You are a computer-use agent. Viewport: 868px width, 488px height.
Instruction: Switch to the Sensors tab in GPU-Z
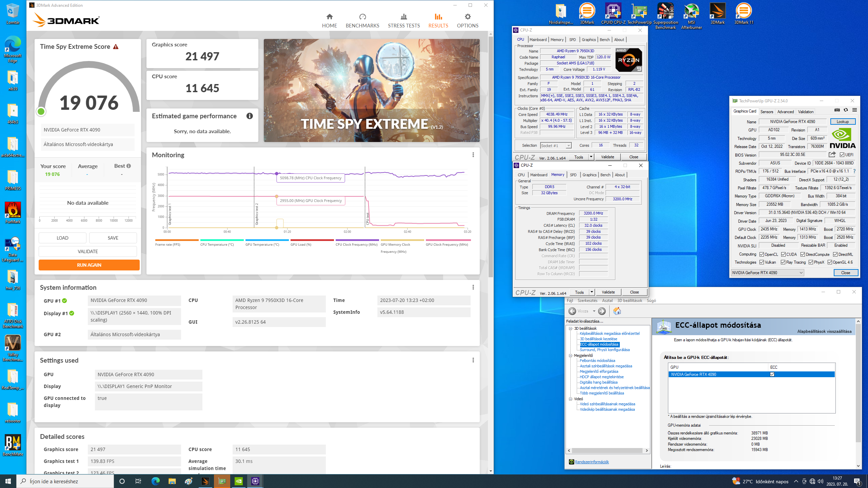coord(767,111)
